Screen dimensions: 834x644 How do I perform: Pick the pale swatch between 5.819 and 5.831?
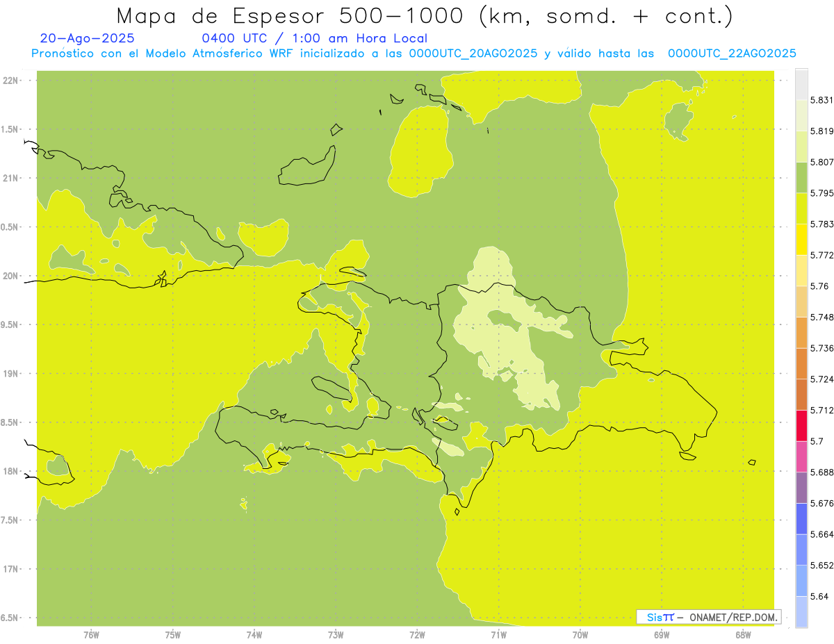pyautogui.click(x=801, y=115)
